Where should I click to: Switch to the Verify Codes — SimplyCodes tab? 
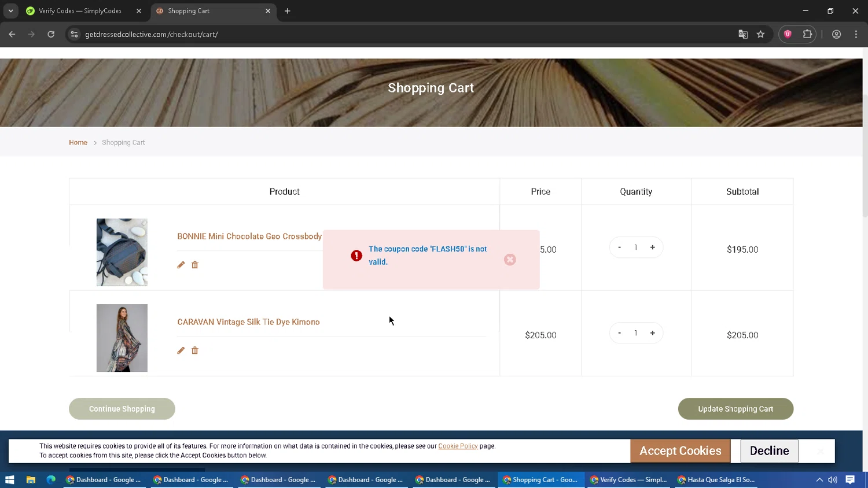click(x=80, y=11)
